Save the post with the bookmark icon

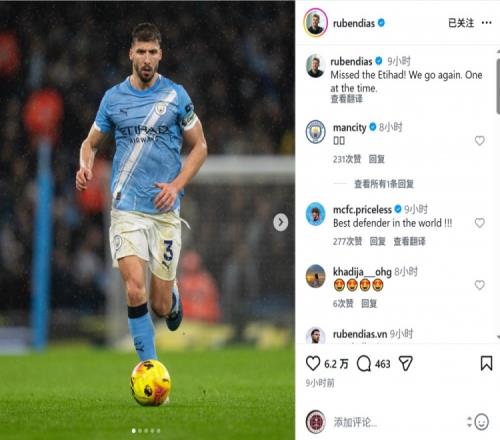click(x=486, y=363)
